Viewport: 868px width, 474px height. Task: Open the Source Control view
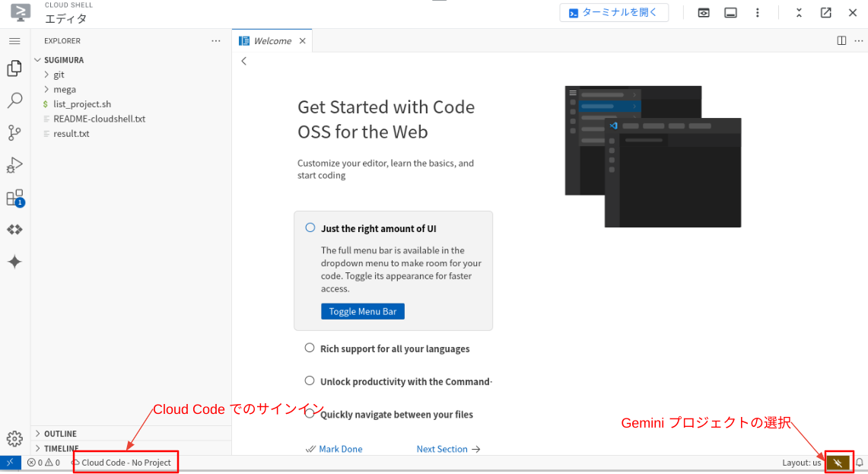(14, 132)
